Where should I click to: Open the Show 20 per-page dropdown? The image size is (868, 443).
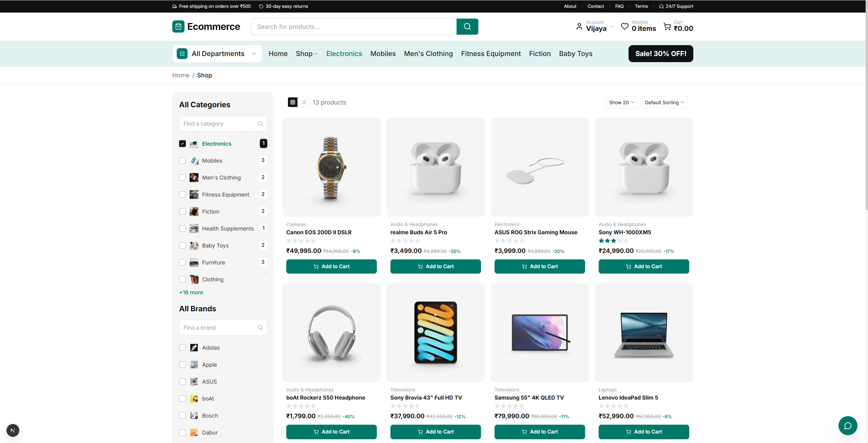622,103
